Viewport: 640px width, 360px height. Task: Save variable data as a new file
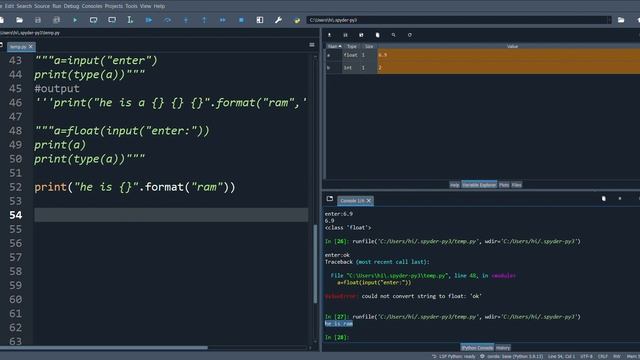click(361, 35)
